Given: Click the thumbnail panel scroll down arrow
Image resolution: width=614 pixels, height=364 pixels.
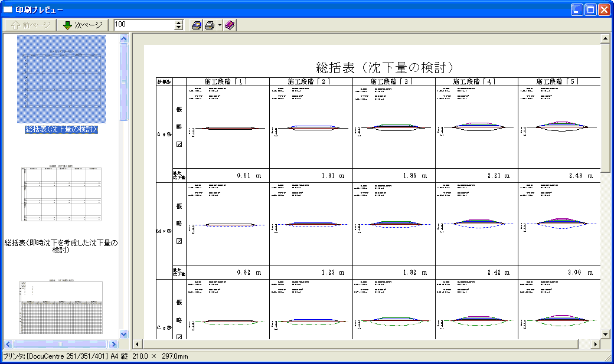Looking at the screenshot, I should coord(124,335).
